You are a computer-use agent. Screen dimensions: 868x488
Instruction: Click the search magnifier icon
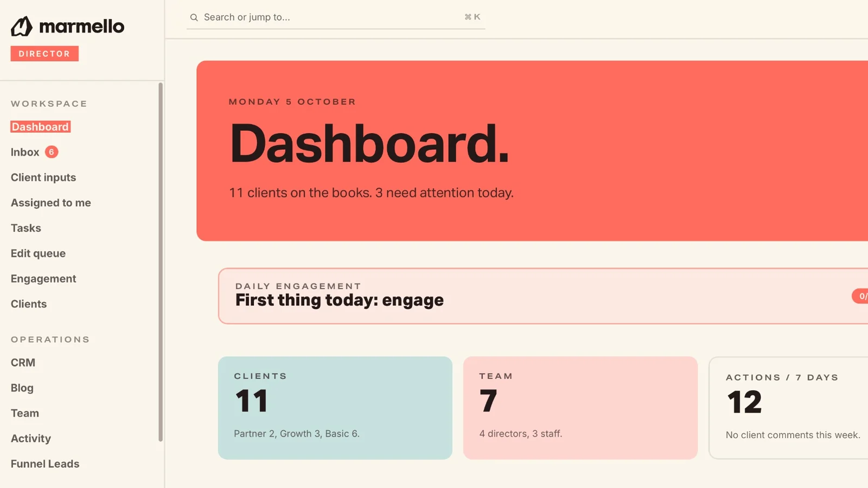194,17
